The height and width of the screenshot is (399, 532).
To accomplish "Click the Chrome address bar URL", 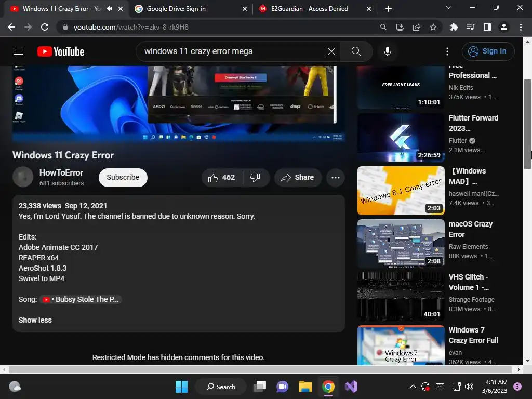I will pyautogui.click(x=131, y=27).
